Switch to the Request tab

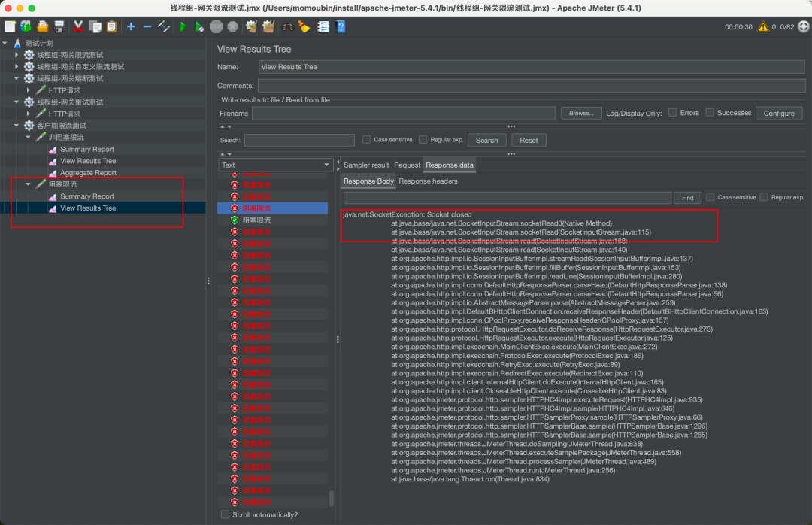tap(407, 165)
